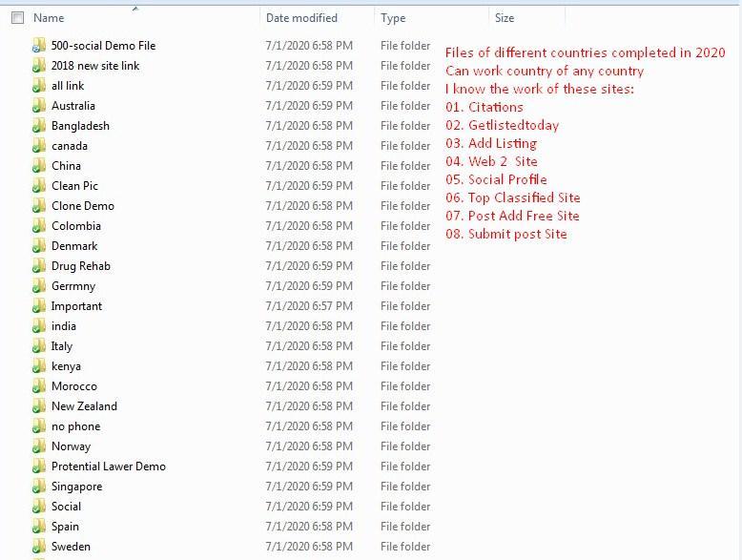Click the 6:57 PM date of Important folder

click(309, 306)
